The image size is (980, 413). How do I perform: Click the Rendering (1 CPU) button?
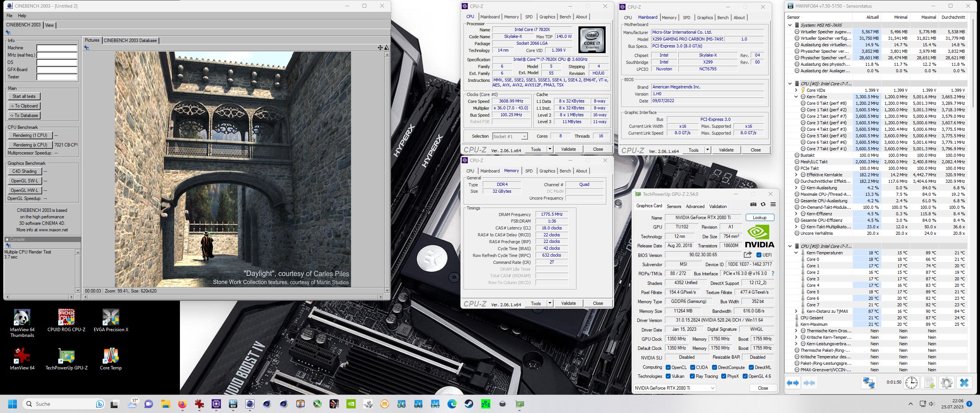click(30, 135)
